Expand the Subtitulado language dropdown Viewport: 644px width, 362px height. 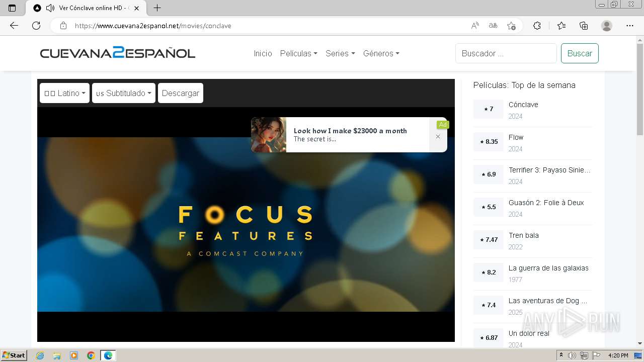pos(124,93)
